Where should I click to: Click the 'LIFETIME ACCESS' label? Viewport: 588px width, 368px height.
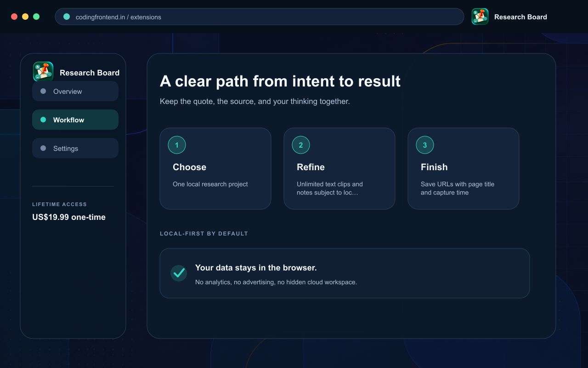coord(59,204)
